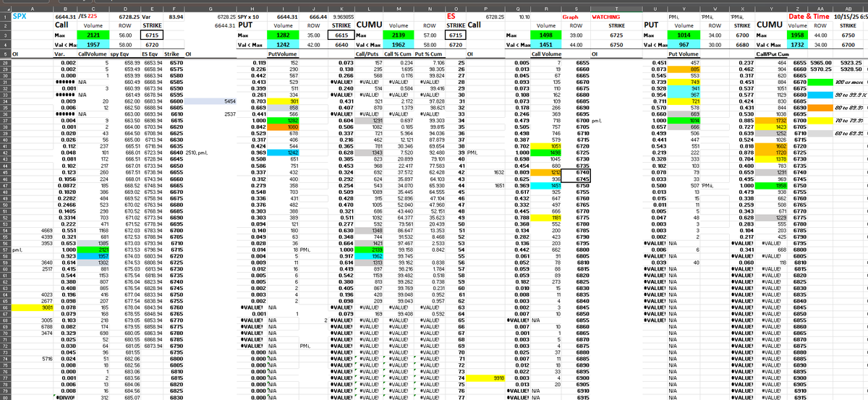
Task: Click boxed STRIKE 6615 cell in row 3
Action: (x=342, y=34)
